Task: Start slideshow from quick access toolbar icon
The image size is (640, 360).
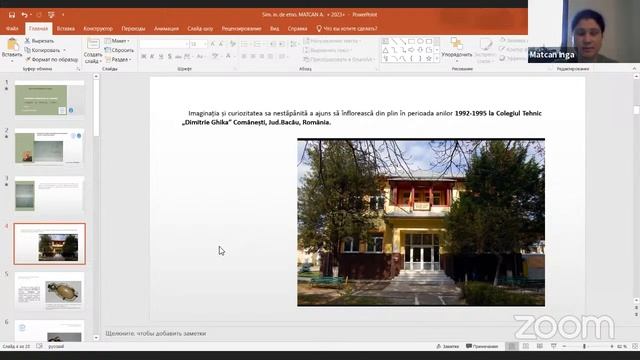Action: coord(51,15)
